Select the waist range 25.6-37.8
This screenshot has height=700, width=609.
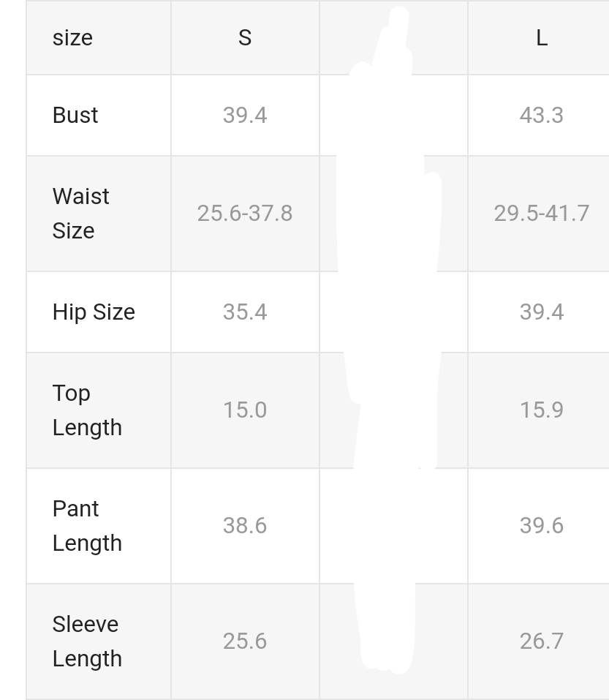245,213
